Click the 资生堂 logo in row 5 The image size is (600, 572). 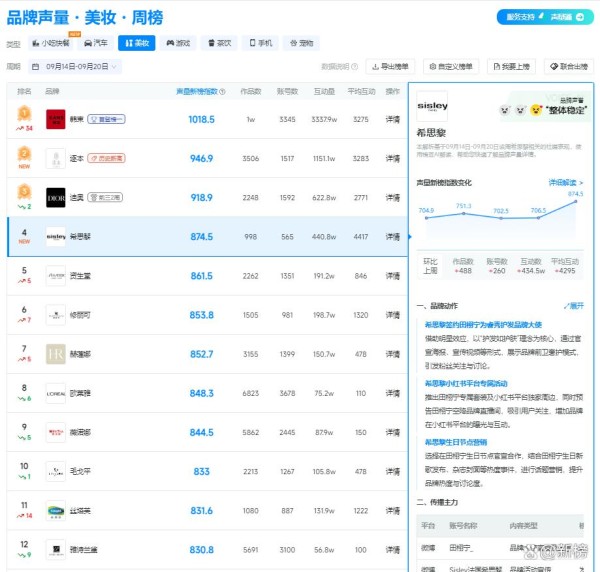(55, 275)
